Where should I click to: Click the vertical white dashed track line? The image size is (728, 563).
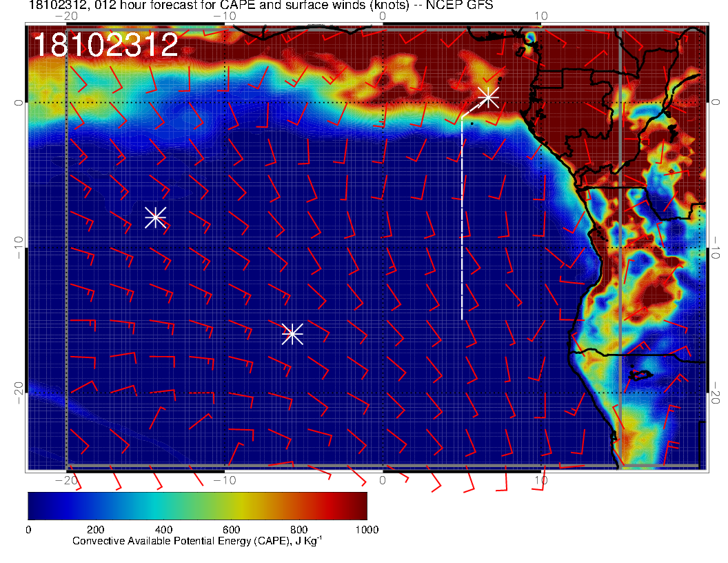click(x=462, y=221)
